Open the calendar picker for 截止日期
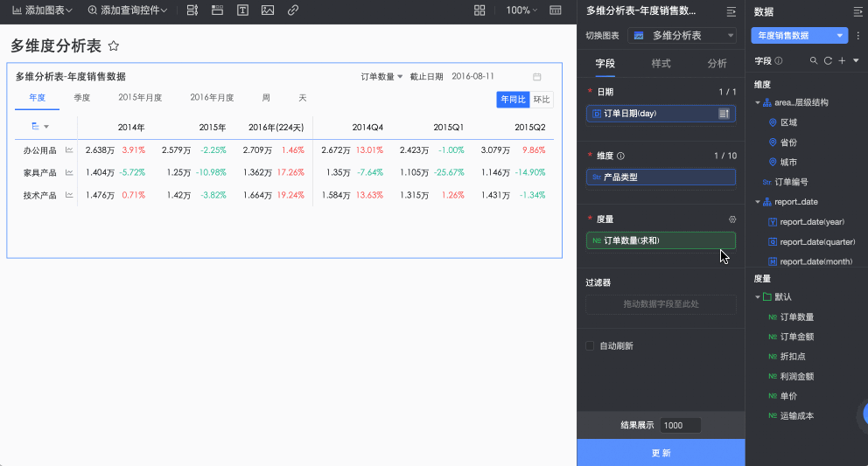Viewport: 868px width, 466px height. click(x=537, y=77)
